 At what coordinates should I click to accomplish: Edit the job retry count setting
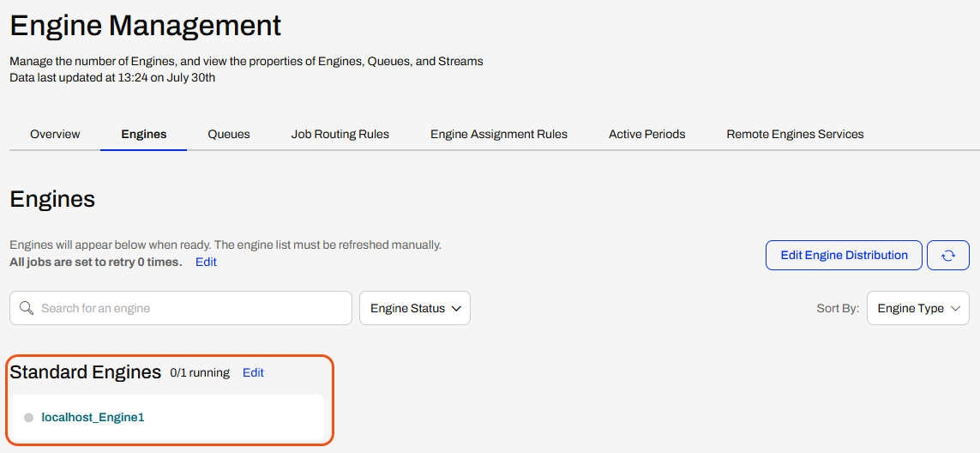pos(207,263)
